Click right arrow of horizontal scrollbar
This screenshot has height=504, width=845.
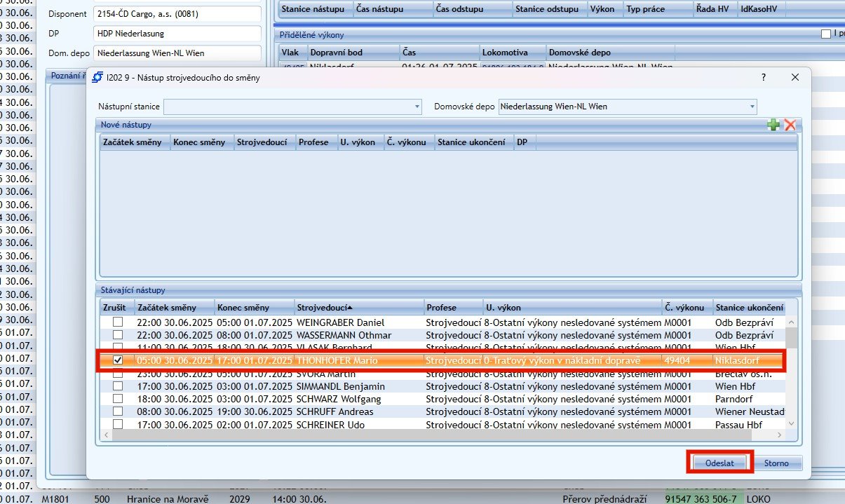[x=780, y=435]
